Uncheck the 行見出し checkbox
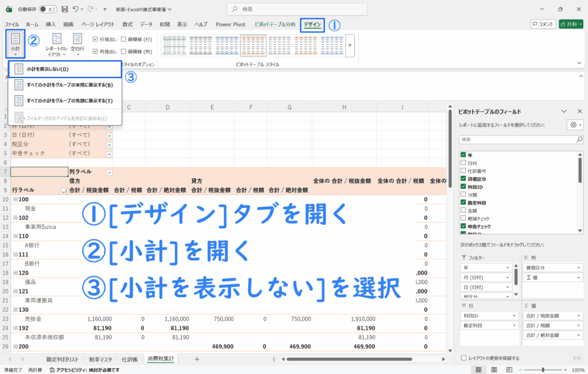The height and width of the screenshot is (374, 588). (96, 39)
